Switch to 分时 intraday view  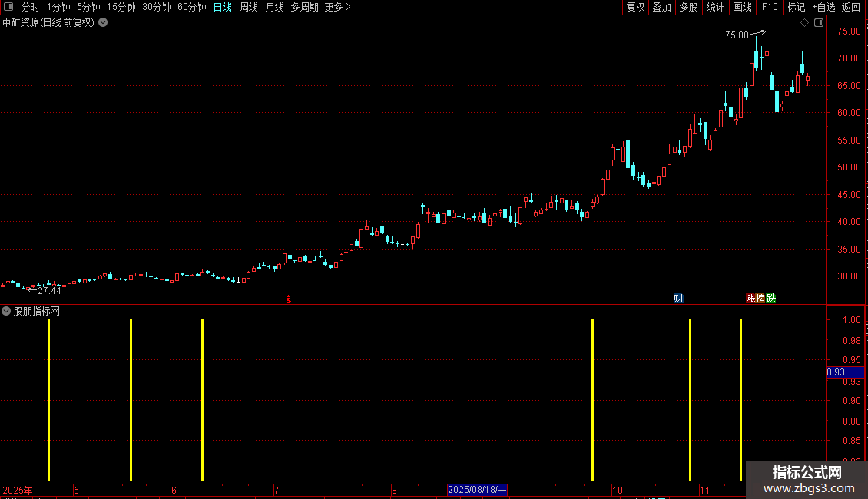pyautogui.click(x=31, y=7)
